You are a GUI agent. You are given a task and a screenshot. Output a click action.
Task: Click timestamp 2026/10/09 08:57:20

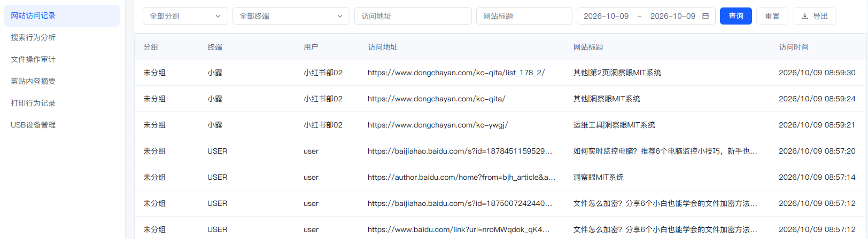tap(817, 151)
